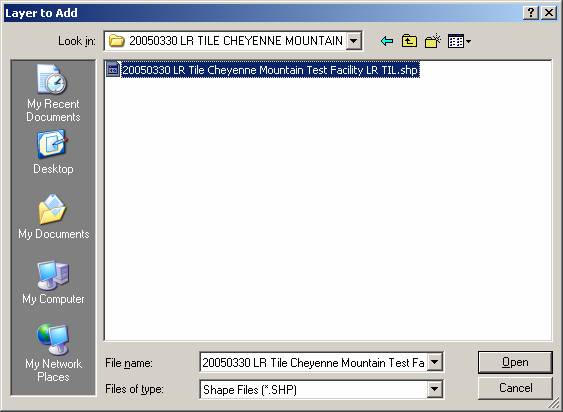Expand the Look in dropdown arrow
Viewport: 563px width, 412px height.
(x=353, y=41)
